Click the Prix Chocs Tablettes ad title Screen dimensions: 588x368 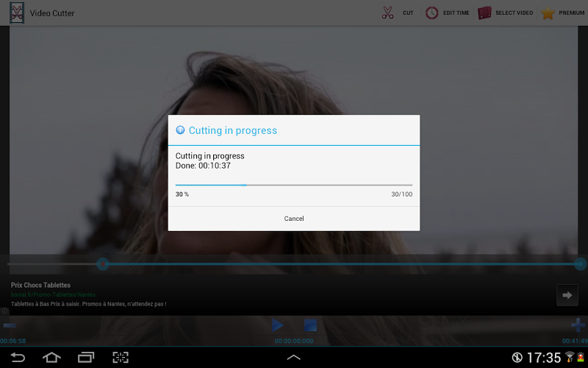[40, 285]
